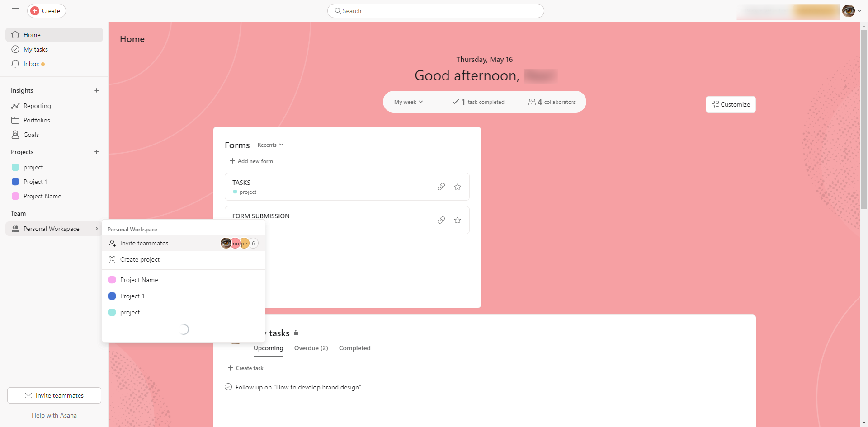The width and height of the screenshot is (868, 427).
Task: Click the "4 collaborators" stat
Action: point(552,102)
